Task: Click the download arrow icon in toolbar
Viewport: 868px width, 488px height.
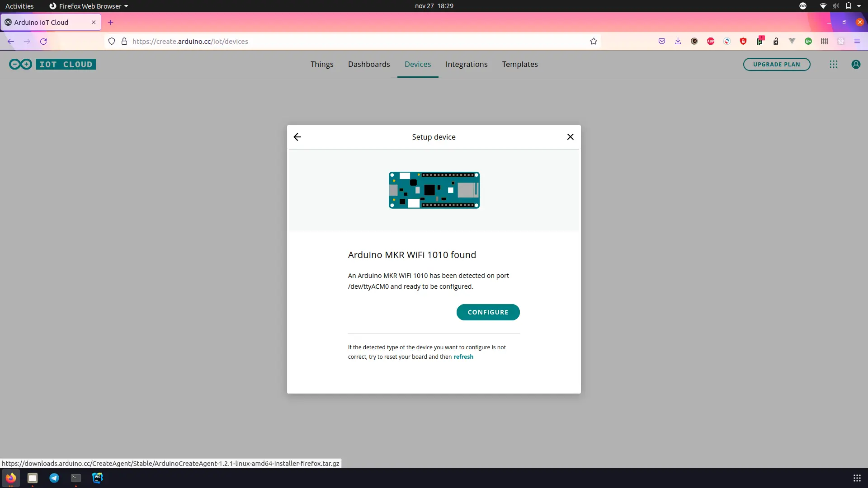Action: click(678, 41)
